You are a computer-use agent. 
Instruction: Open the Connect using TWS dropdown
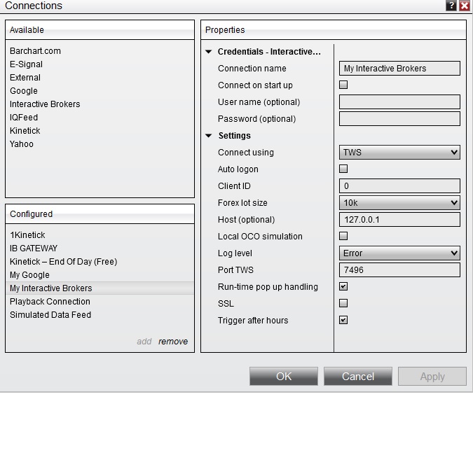click(x=399, y=152)
